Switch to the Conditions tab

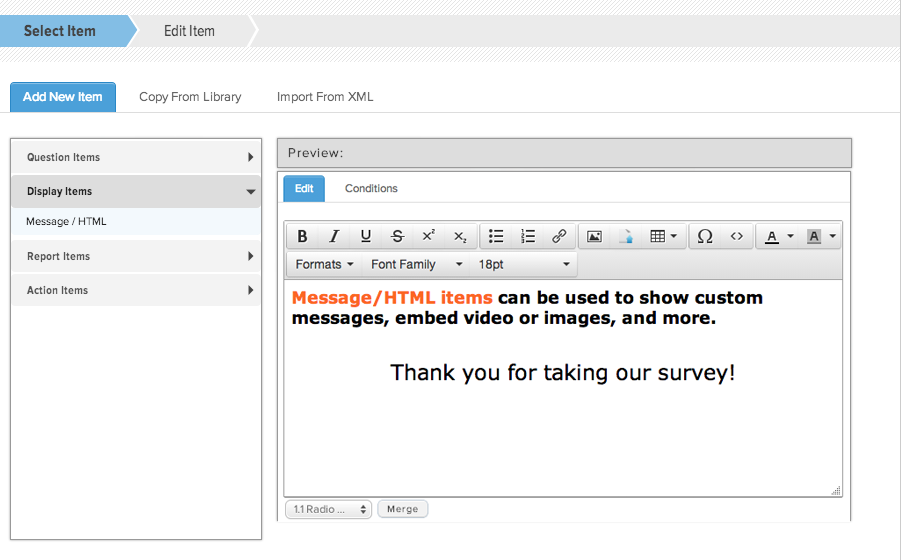(x=371, y=188)
